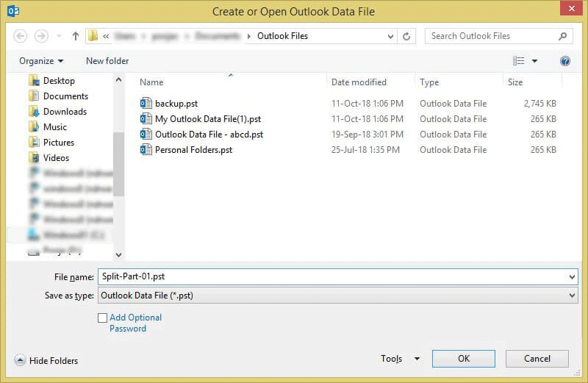Image resolution: width=588 pixels, height=383 pixels.
Task: Click the 19-Sep-18 3:01 PM date
Action: pyautogui.click(x=367, y=135)
